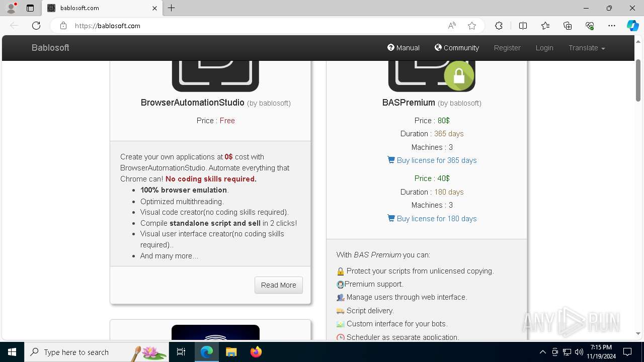Launch the Copilot sidebar

(632, 26)
